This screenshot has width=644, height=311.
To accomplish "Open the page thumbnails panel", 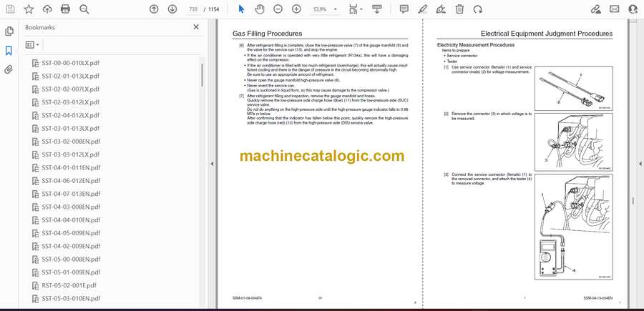I will (9, 31).
